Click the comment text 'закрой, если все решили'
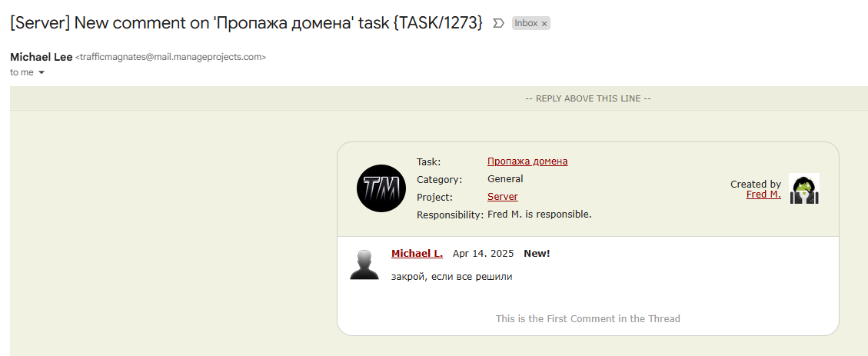Viewport: 868px width, 356px height. point(451,276)
